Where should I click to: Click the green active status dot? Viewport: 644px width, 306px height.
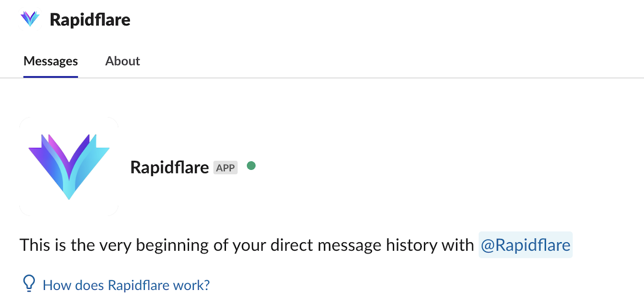tap(251, 166)
